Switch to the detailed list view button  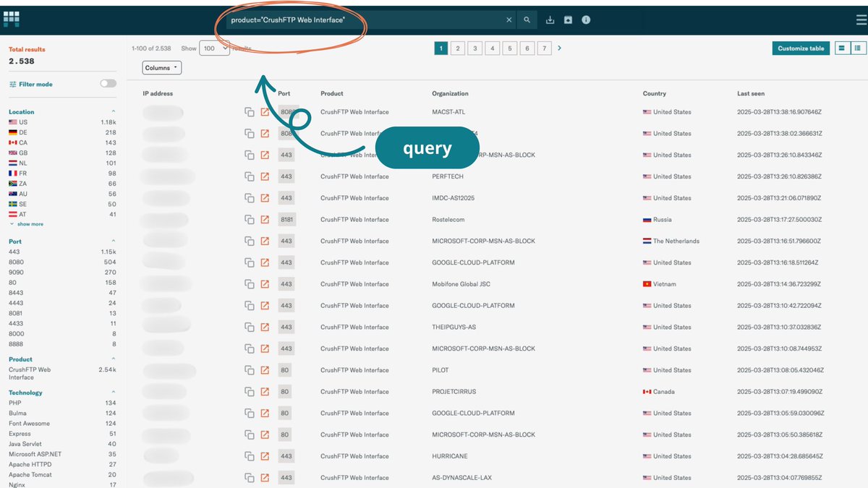[x=858, y=48]
